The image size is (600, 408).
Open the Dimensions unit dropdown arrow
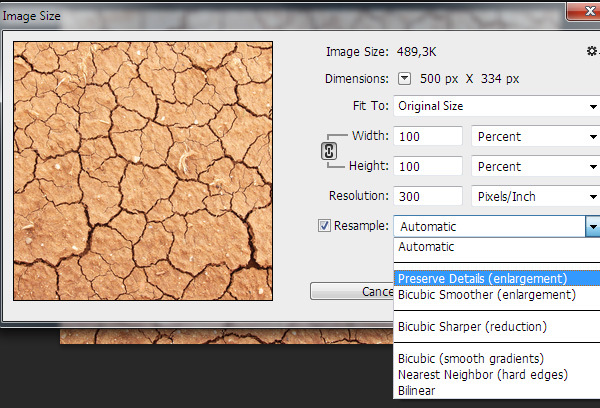405,79
